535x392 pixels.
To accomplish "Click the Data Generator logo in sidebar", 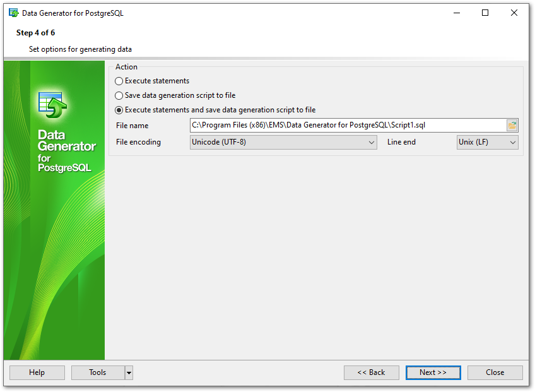I will (52, 105).
